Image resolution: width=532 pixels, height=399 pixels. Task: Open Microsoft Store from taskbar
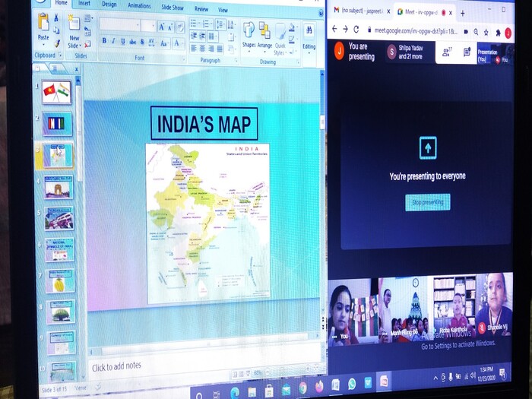tap(269, 391)
